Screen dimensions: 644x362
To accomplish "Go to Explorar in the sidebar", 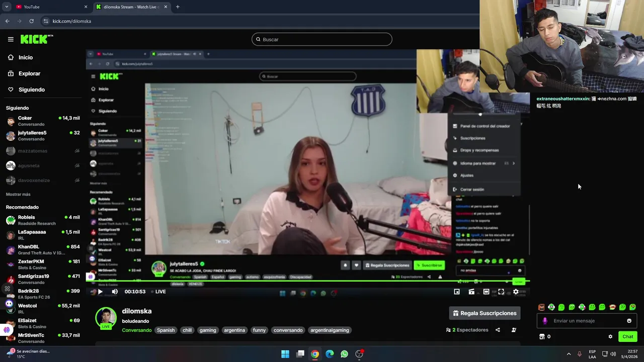I will [29, 73].
